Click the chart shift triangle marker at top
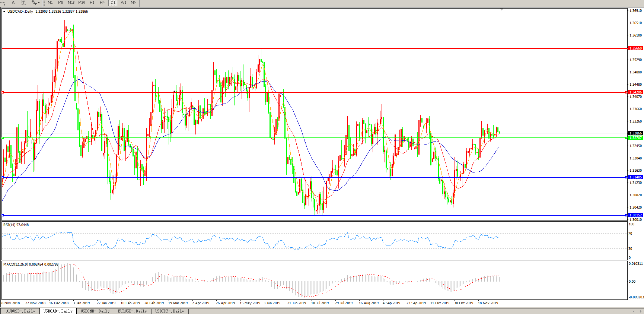 [501, 9]
